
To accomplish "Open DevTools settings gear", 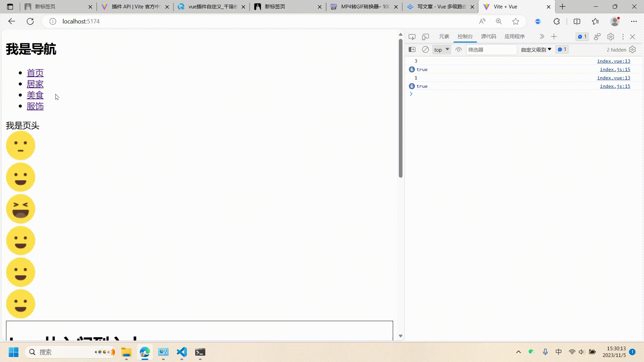I will pyautogui.click(x=610, y=37).
